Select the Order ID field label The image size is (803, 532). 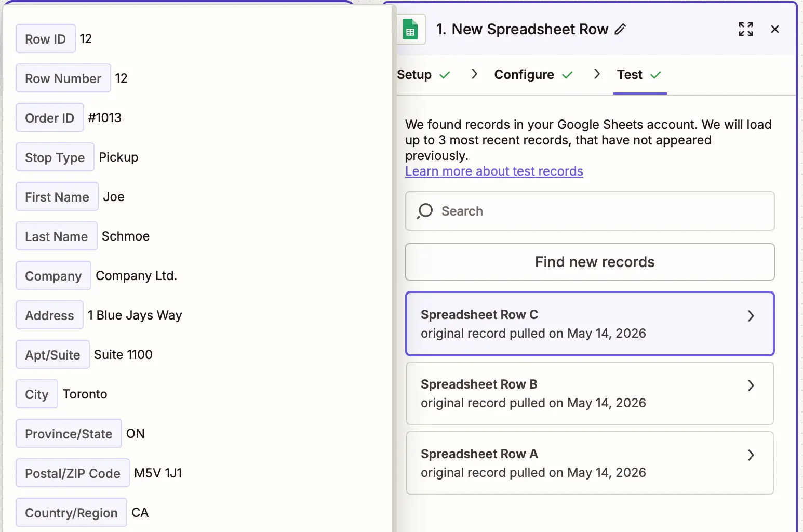50,118
